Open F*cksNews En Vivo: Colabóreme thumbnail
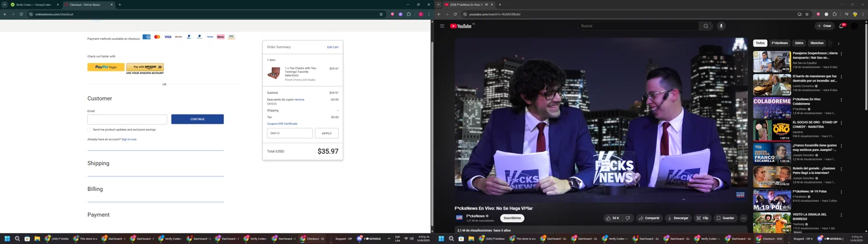The image size is (868, 244). click(x=772, y=108)
